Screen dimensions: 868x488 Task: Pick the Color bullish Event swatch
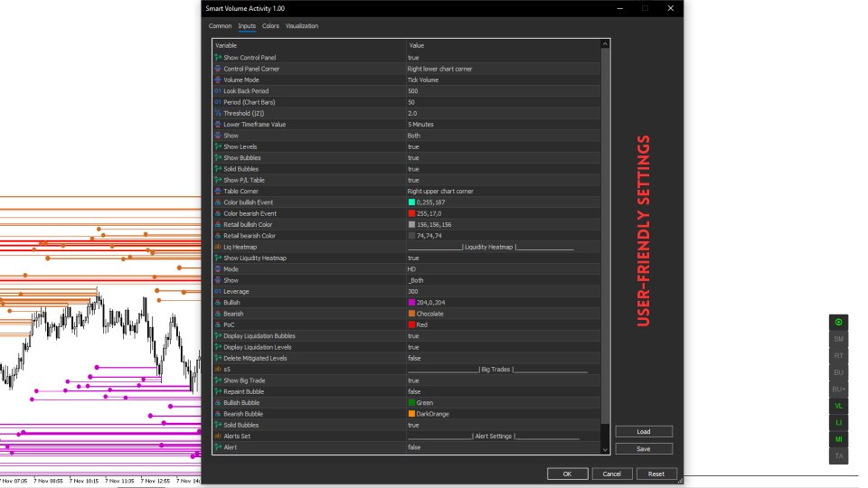(411, 202)
